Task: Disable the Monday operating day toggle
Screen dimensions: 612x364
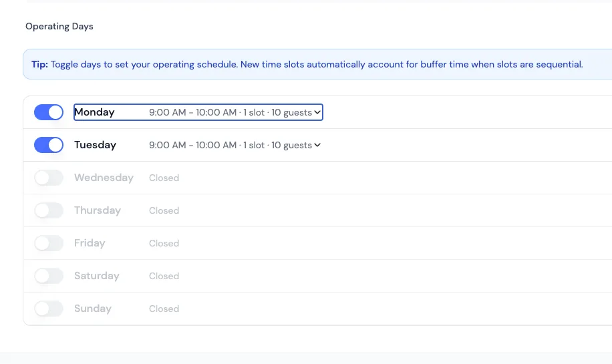Action: click(48, 112)
